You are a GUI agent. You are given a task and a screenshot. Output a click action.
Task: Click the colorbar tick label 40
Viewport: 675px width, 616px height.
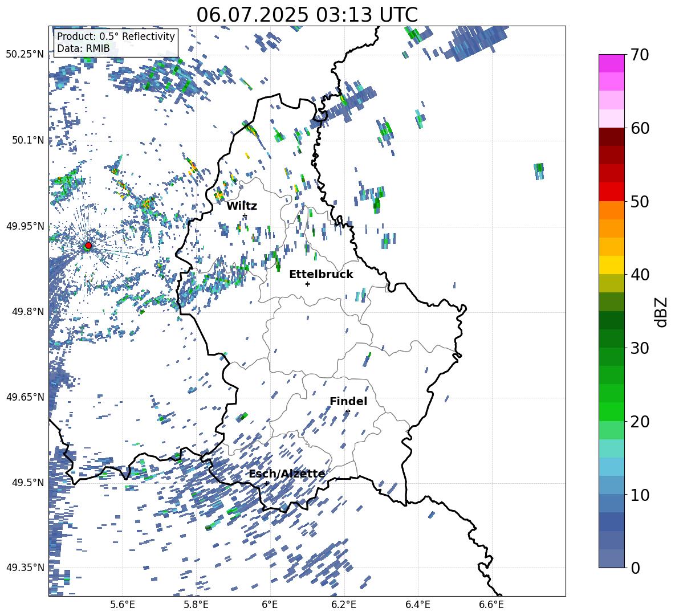(x=640, y=275)
